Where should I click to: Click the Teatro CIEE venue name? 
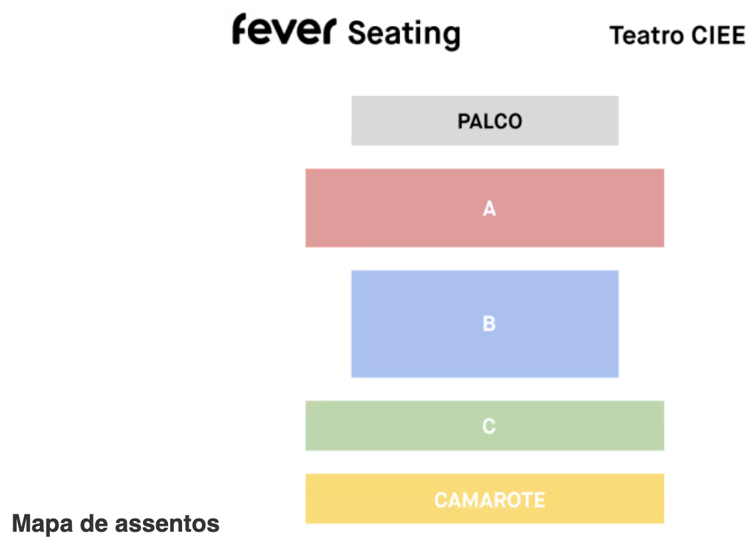coord(678,35)
